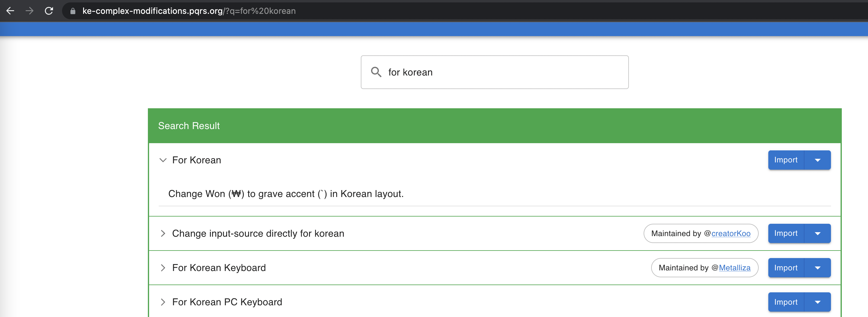The image size is (868, 317).
Task: Expand Change input-source directly for korean
Action: pos(163,234)
